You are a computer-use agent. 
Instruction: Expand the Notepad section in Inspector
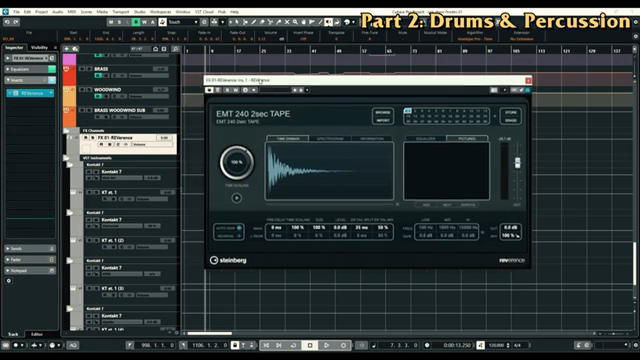pyautogui.click(x=8, y=271)
